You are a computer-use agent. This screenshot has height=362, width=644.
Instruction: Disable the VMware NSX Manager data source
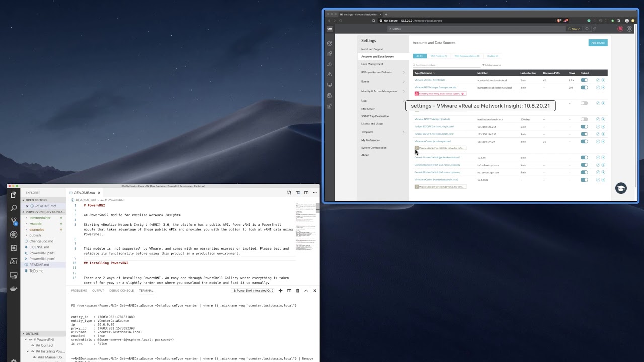(x=584, y=88)
